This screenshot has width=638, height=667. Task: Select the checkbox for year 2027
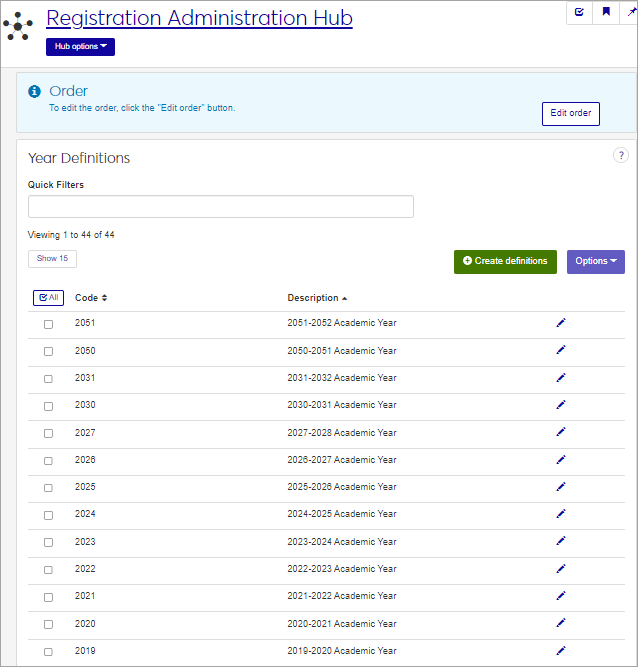click(48, 433)
